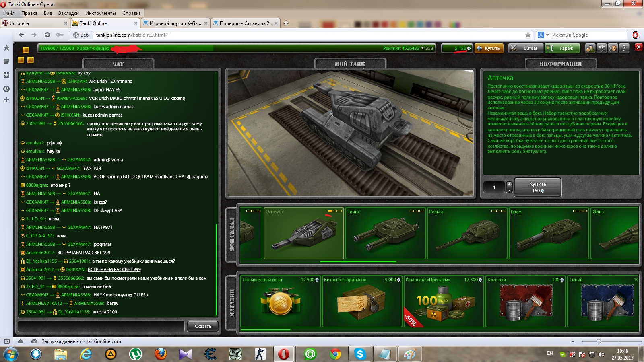The image size is (644, 362).
Task: Toggle game sound speaker icon
Action: (x=613, y=48)
